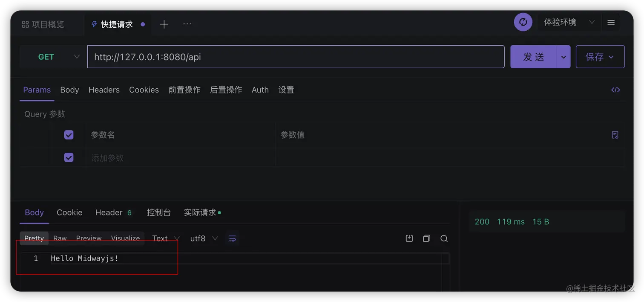
Task: Click the more options ellipsis next to tabs
Action: [x=187, y=24]
